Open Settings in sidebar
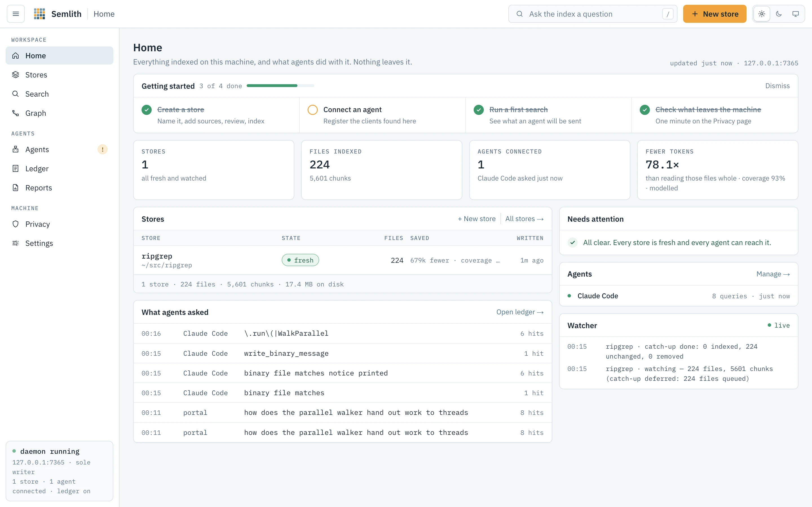Viewport: 812px width, 507px height. pos(59,243)
